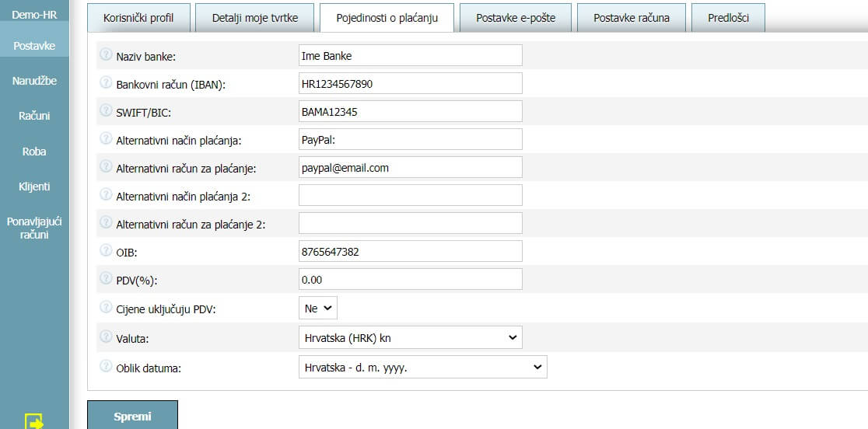The width and height of the screenshot is (868, 429).
Task: Open help icon beside Valuta
Action: tap(106, 336)
